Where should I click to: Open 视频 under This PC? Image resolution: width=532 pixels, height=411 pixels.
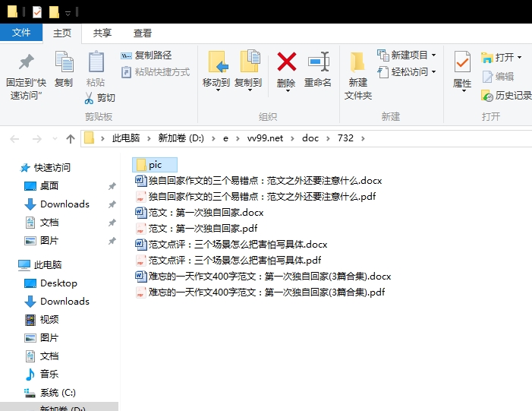pyautogui.click(x=42, y=320)
